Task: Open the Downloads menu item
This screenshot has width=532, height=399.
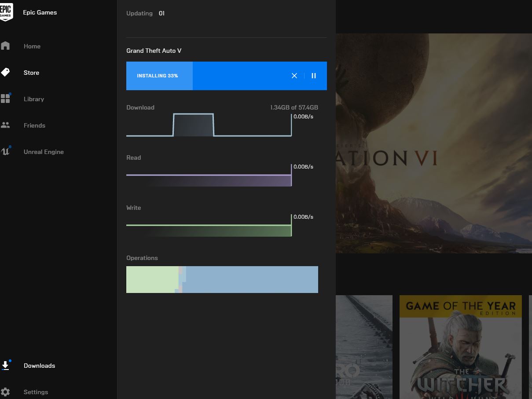Action: (x=39, y=366)
